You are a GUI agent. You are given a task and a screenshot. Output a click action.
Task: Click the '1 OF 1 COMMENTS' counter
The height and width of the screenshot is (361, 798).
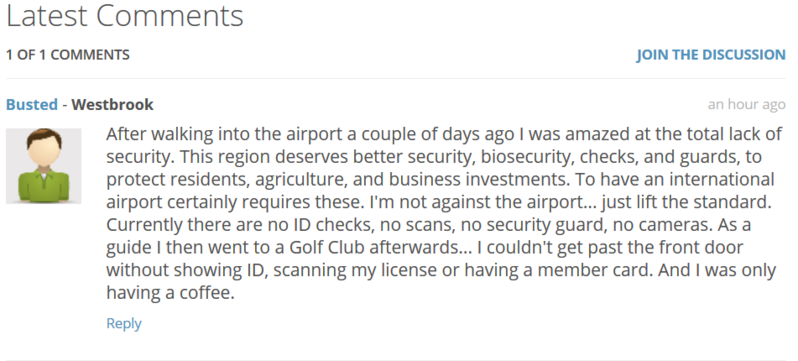[x=68, y=54]
